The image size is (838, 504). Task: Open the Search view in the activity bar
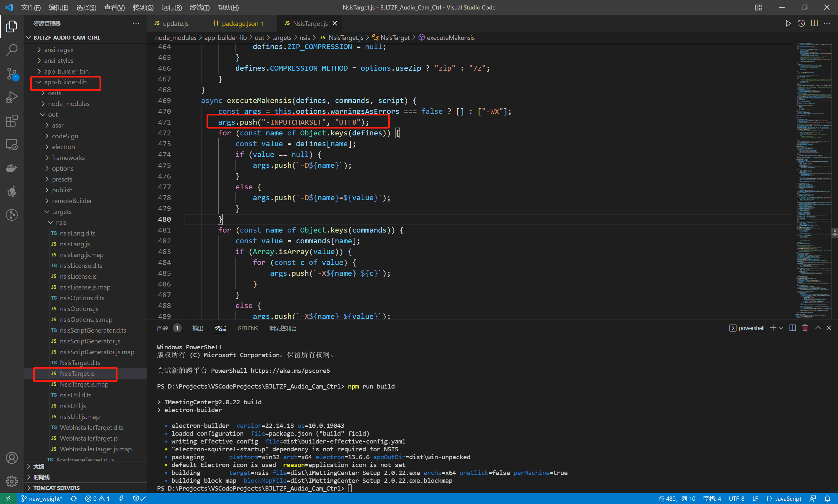point(11,50)
